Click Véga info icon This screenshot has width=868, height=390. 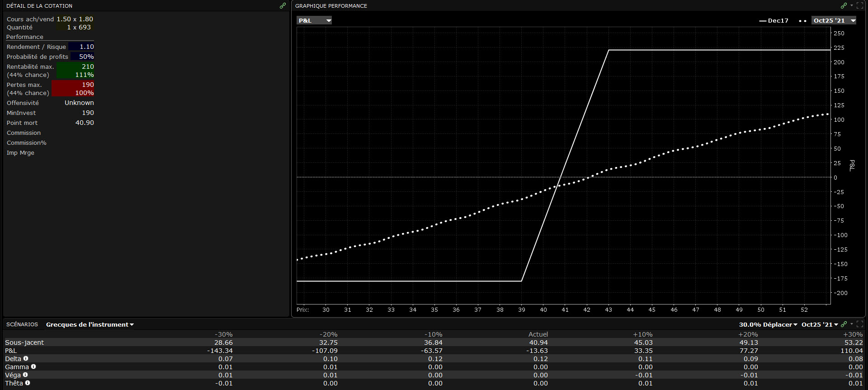[x=25, y=375]
